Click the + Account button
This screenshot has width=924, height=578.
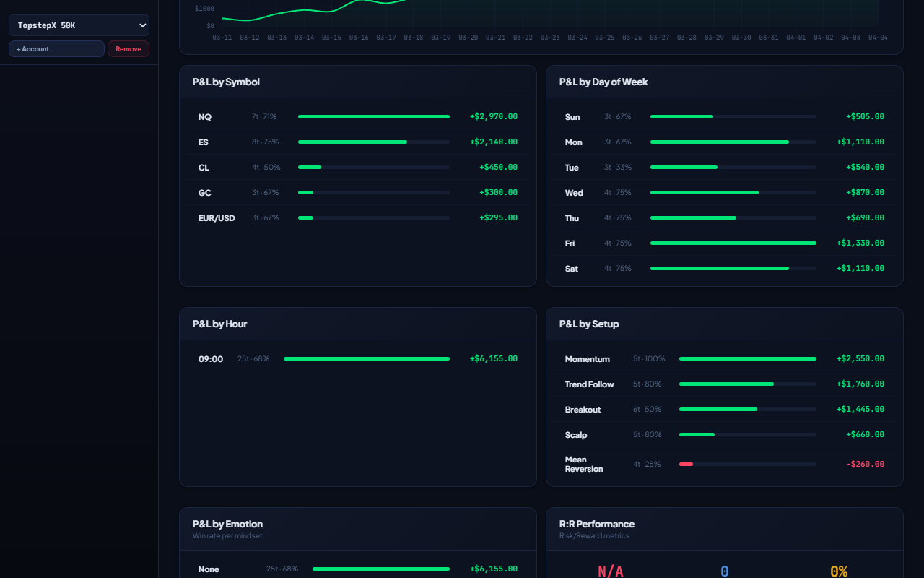[56, 48]
